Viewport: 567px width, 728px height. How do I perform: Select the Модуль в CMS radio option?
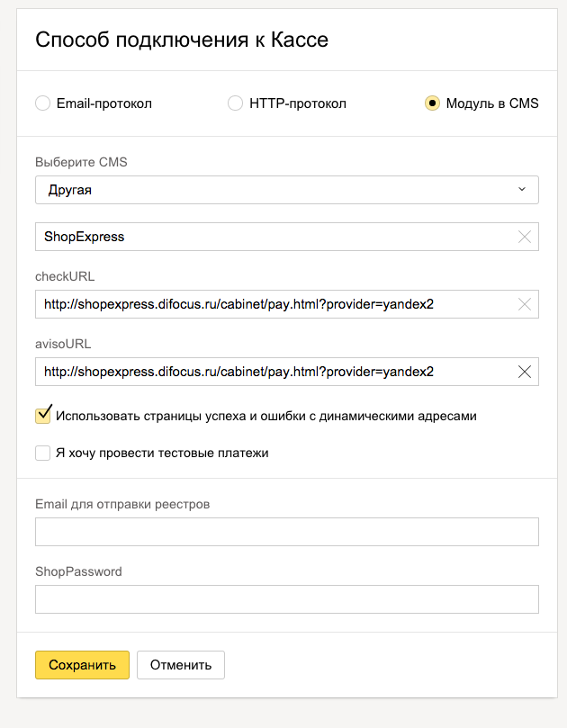coord(432,103)
